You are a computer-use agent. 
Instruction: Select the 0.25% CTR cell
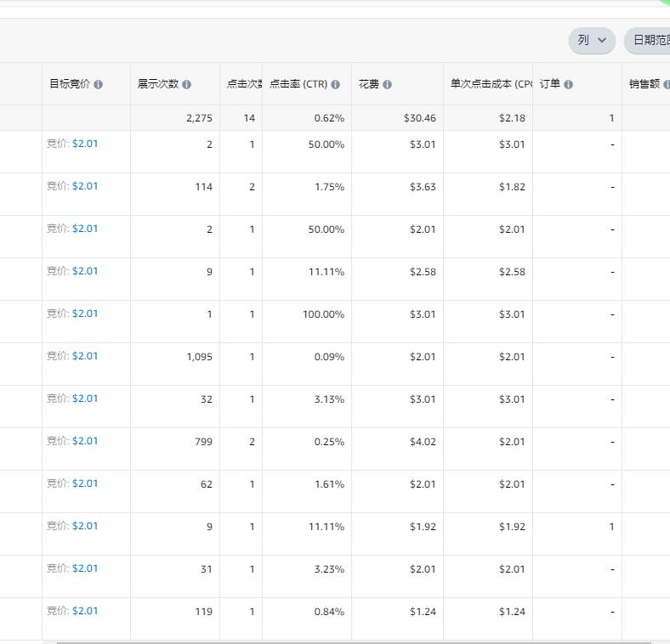[329, 442]
